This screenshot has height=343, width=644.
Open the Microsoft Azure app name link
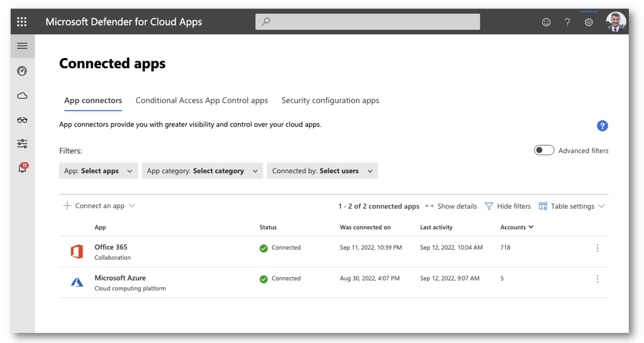pos(120,278)
